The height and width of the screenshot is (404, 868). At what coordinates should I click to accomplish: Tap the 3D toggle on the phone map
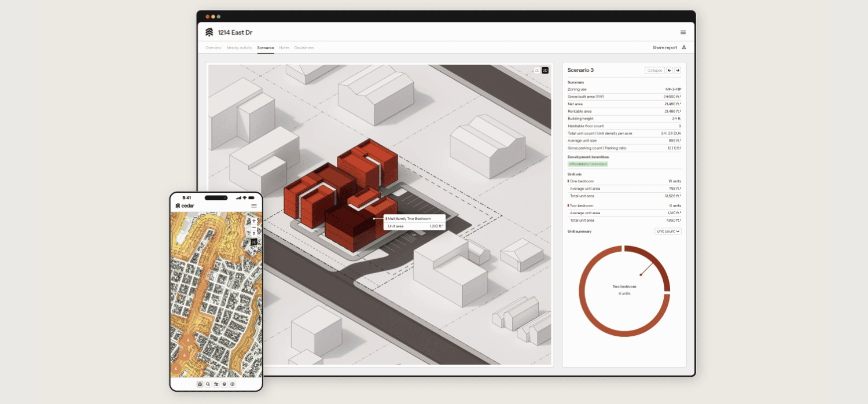[x=254, y=241]
